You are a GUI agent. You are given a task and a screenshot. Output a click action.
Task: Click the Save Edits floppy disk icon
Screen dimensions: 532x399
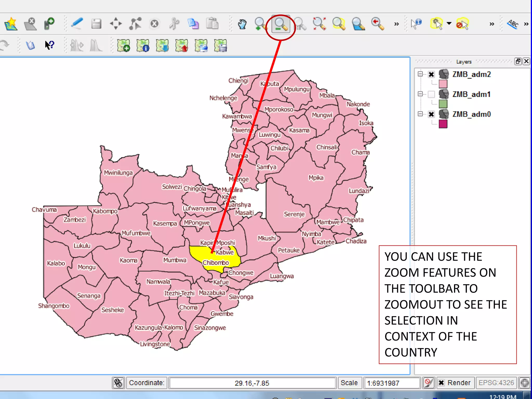tap(96, 24)
